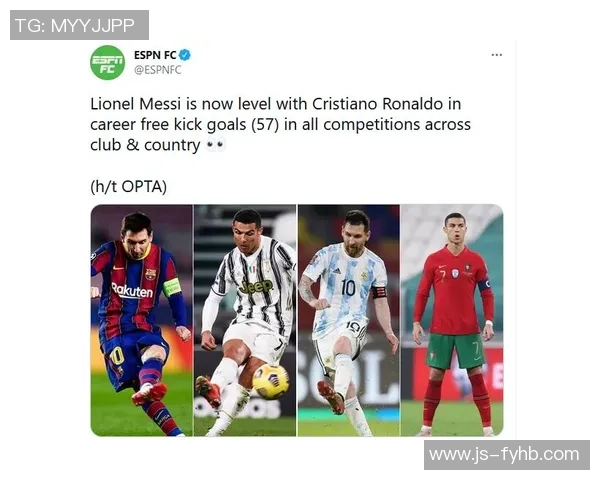The image size is (600, 480).
Task: Open the Juventus striped jersey photo
Action: 245,320
